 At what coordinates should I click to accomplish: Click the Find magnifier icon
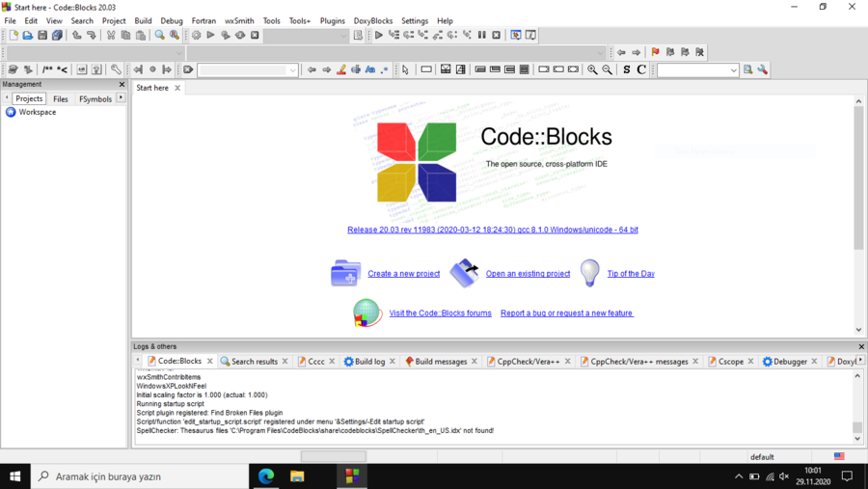click(159, 35)
